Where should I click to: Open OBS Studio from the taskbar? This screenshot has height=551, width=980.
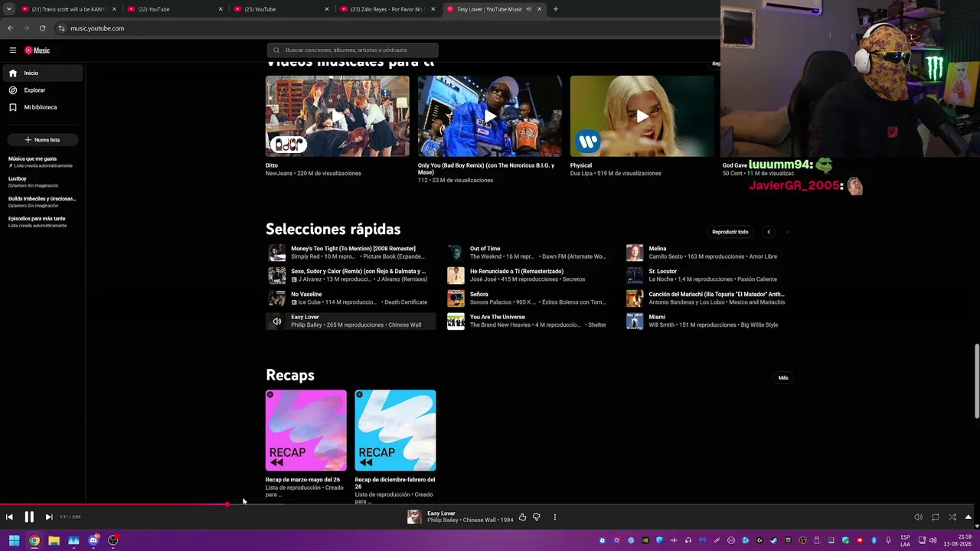[113, 540]
